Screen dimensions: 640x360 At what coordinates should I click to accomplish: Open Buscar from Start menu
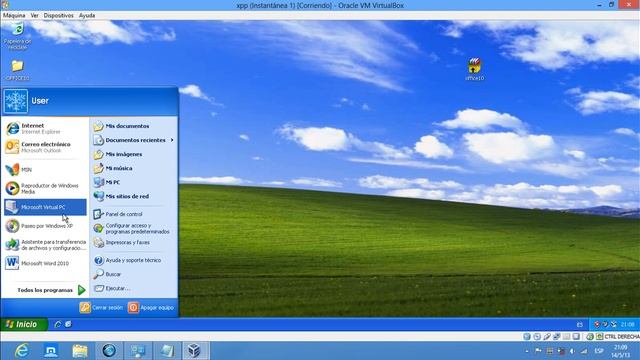[x=134, y=274]
